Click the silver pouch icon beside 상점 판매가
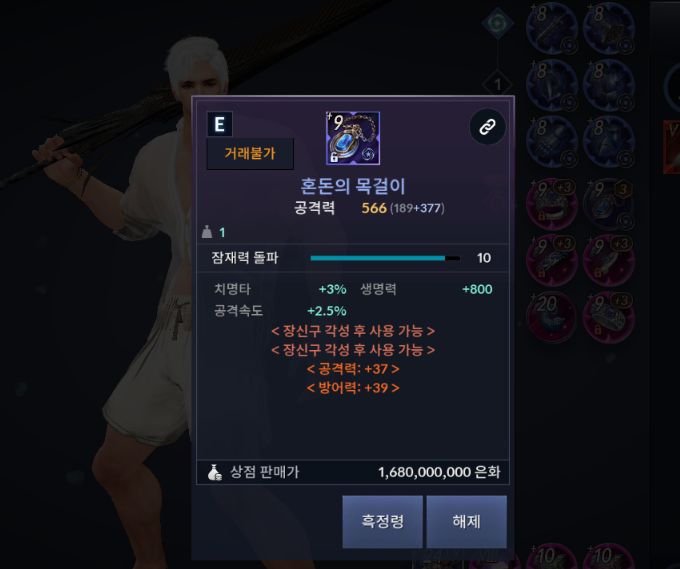This screenshot has height=569, width=680. click(215, 472)
